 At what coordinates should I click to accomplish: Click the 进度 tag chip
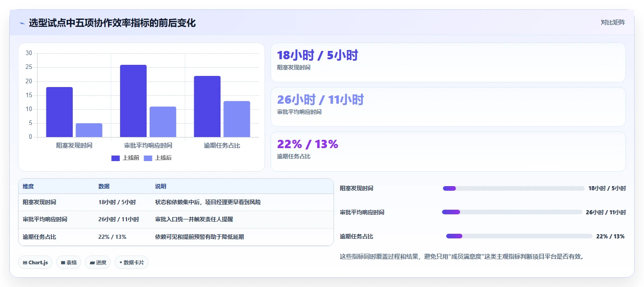(x=98, y=262)
